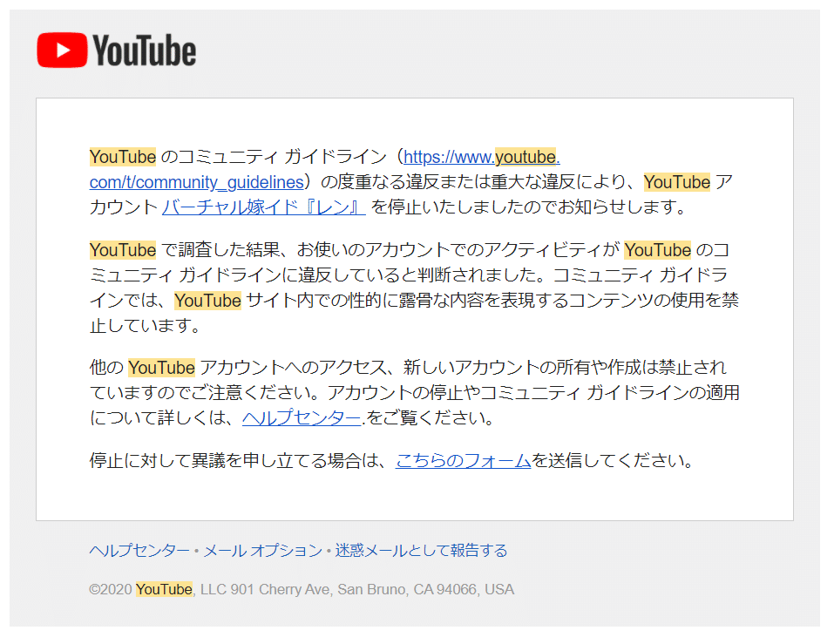This screenshot has width=834, height=644.
Task: Click the ©2020 YouTube, LLC address text
Action: [302, 589]
